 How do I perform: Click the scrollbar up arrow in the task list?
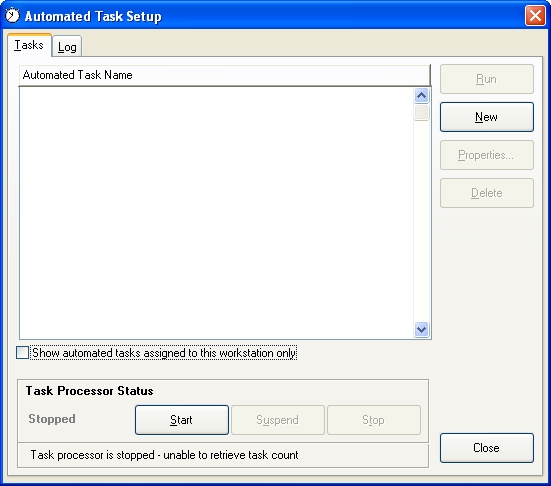click(x=421, y=96)
